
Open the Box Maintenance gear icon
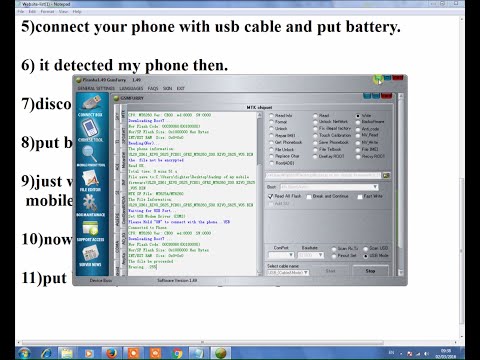coord(90,206)
